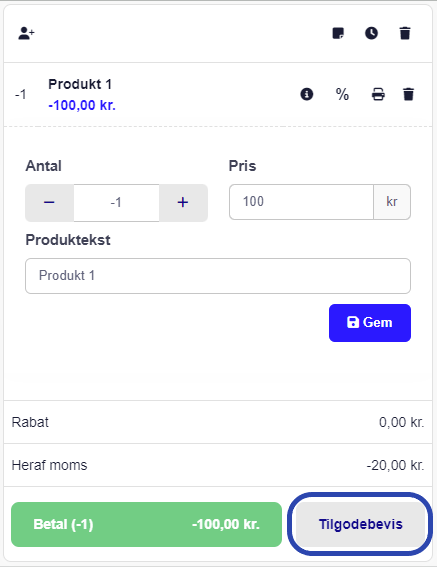Click the printer icon for Produkt 1
The height and width of the screenshot is (567, 437).
point(378,94)
